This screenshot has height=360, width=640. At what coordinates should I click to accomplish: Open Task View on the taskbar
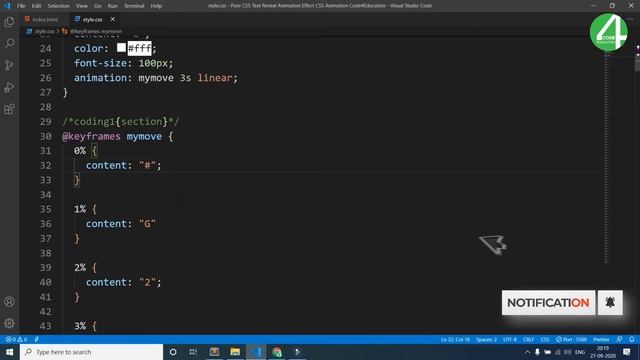[x=193, y=352]
